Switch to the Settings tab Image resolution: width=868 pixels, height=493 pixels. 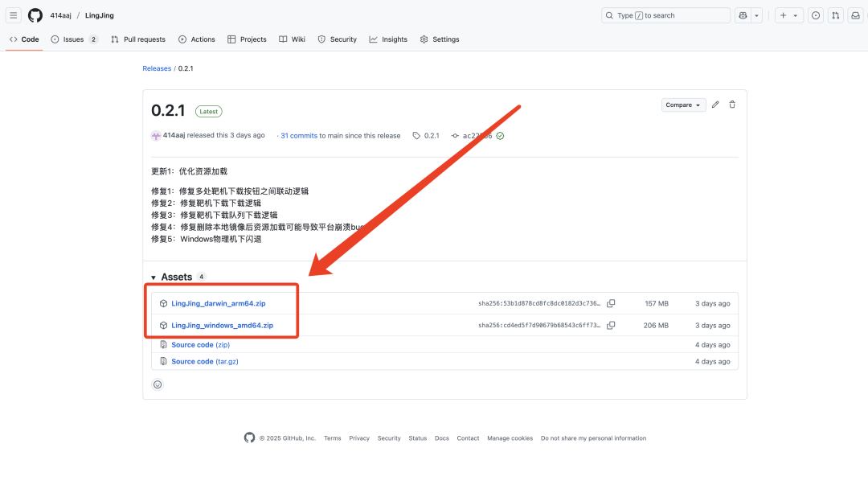click(x=440, y=39)
